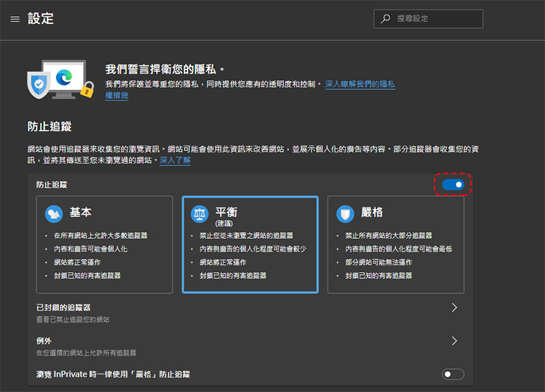The image size is (545, 392).
Task: Click the 深入了解 link about trackers
Action: tap(175, 160)
